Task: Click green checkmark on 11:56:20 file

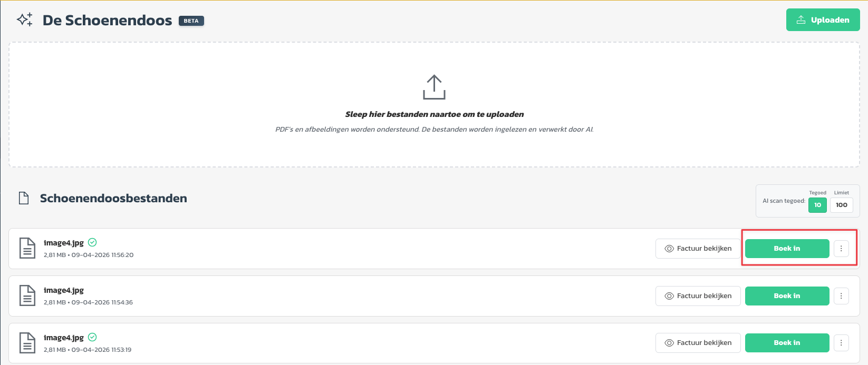Action: [x=92, y=242]
